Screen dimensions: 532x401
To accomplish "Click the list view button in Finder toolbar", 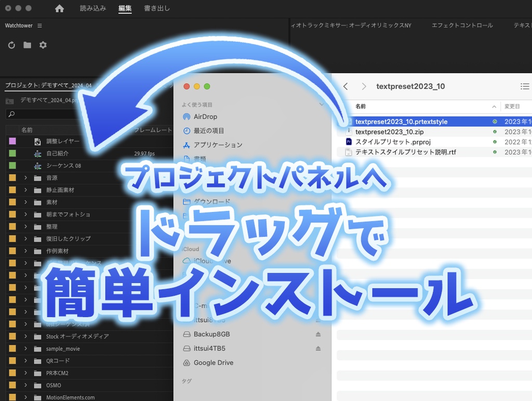I will 525,86.
